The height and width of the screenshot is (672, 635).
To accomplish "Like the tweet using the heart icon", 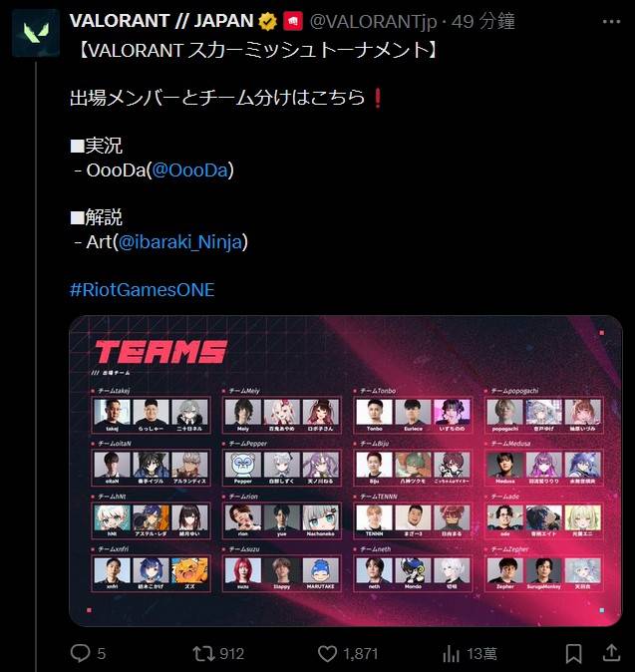I will pyautogui.click(x=327, y=654).
